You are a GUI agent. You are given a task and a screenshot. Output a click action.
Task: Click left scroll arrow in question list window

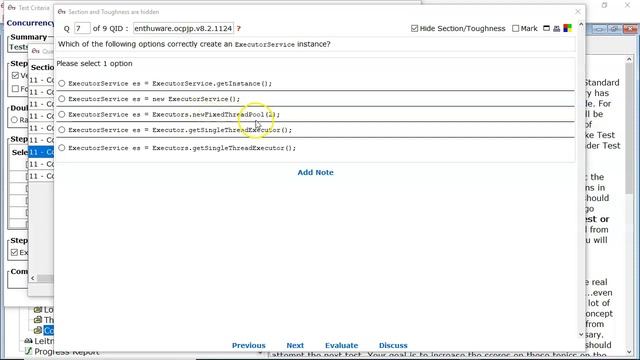click(33, 278)
